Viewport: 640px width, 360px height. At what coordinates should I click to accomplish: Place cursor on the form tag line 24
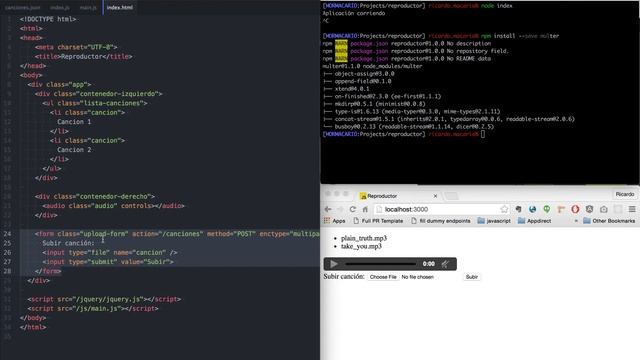click(x=177, y=234)
